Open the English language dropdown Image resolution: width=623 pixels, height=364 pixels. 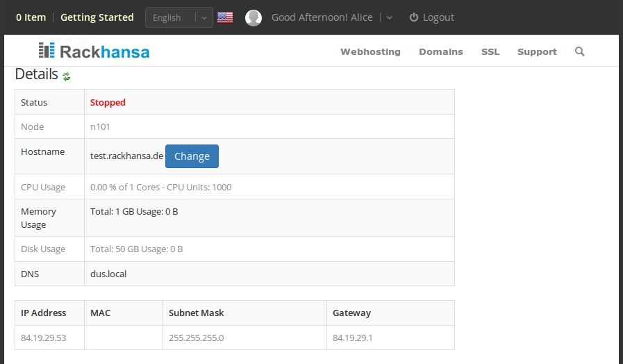[x=178, y=17]
